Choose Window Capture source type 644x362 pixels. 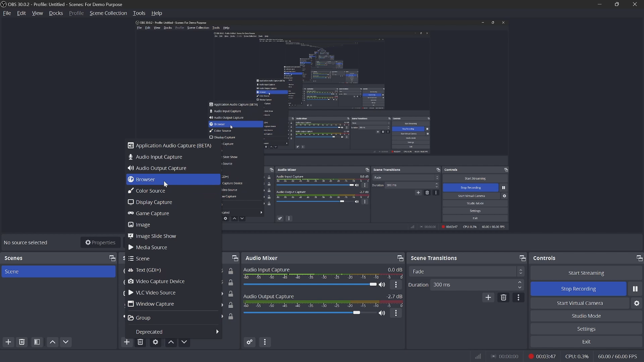[173, 304]
